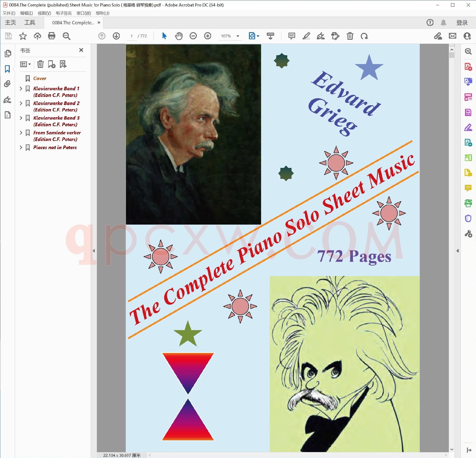Click the Zoom in plus icon
Viewport: 476px width, 458px height.
(207, 36)
